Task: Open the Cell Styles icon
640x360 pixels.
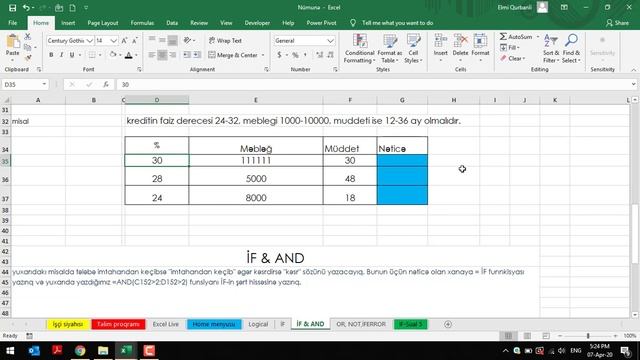Action: pos(413,41)
